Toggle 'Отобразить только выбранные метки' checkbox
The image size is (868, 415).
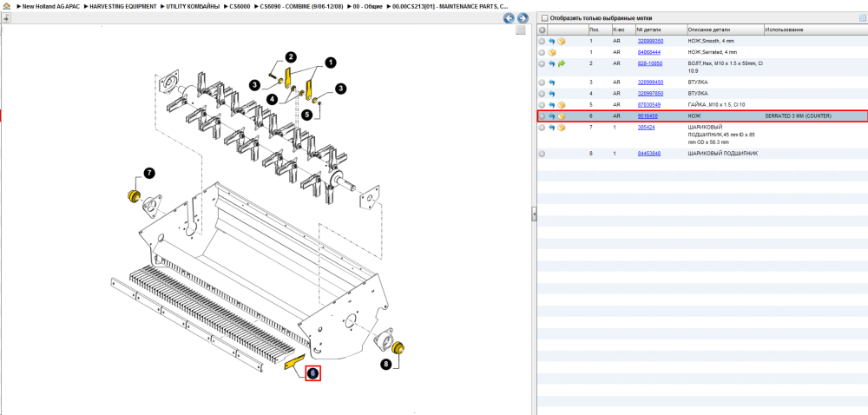544,18
